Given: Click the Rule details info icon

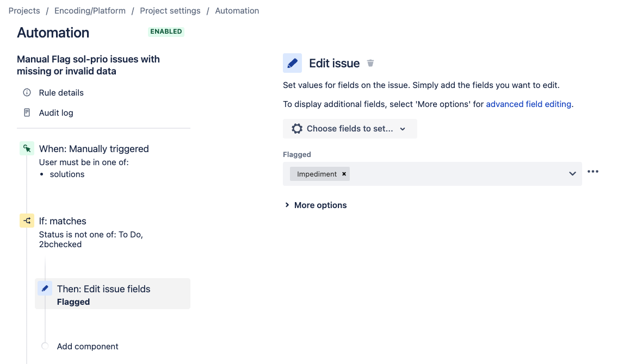Looking at the screenshot, I should click(x=27, y=92).
